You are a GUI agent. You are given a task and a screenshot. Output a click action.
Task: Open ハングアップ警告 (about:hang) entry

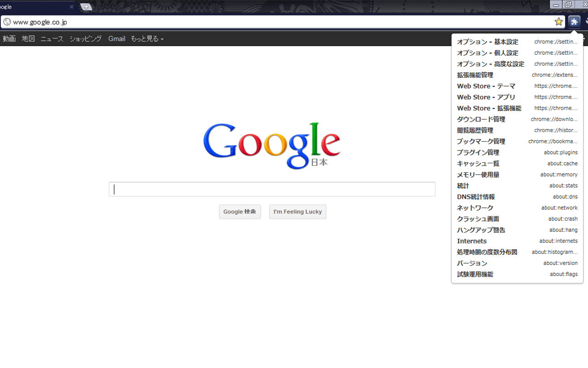[x=517, y=230]
